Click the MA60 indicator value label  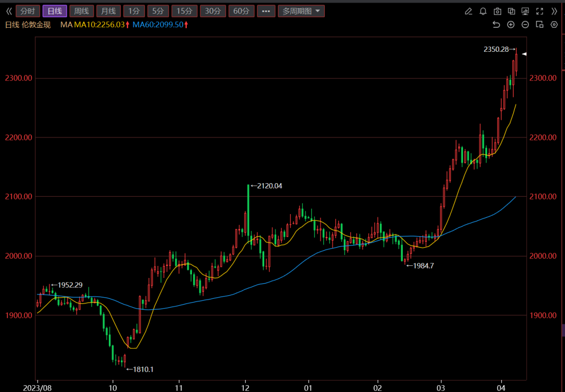(158, 25)
